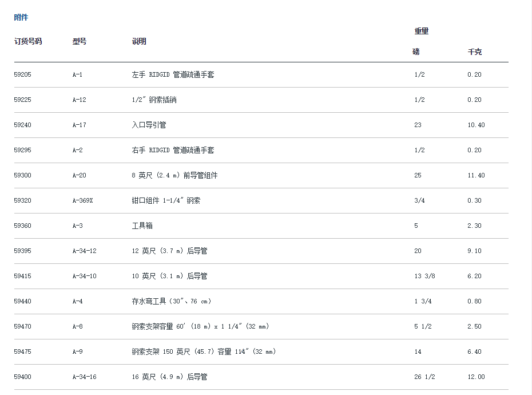
Task: Select order number 59205
Action: coord(23,74)
